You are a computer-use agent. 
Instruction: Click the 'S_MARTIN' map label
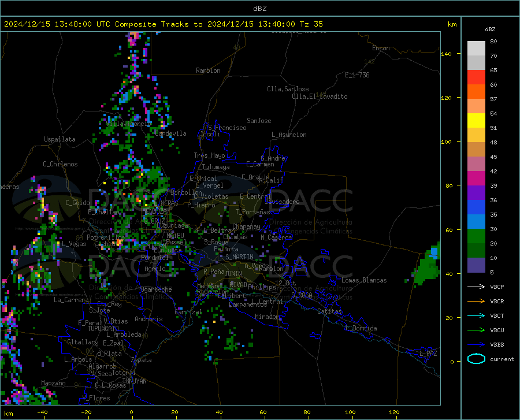(x=239, y=257)
